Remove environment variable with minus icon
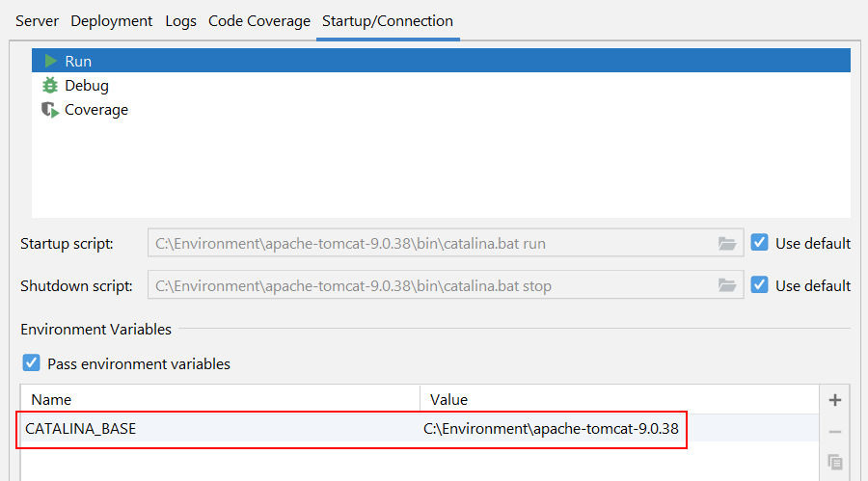The image size is (868, 481). (x=835, y=432)
